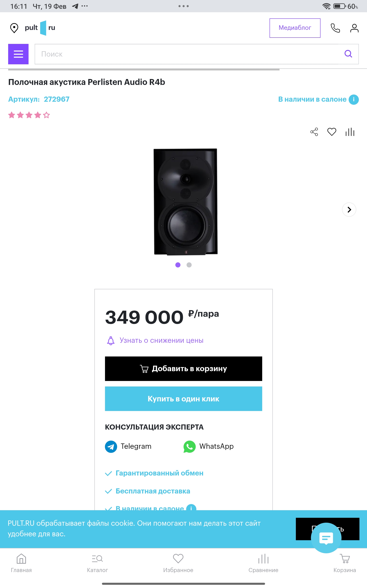Screen dimensions: 367x588
Task: Open Telegram expert consultation
Action: tap(128, 446)
